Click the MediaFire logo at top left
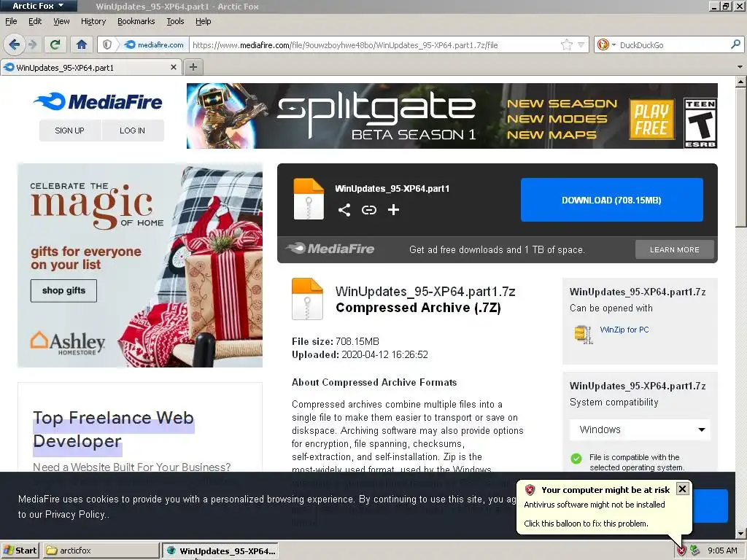The width and height of the screenshot is (747, 560). click(x=98, y=102)
